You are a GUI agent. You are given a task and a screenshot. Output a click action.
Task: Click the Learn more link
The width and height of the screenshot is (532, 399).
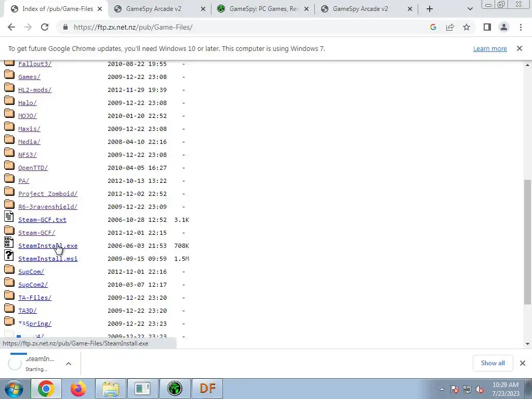490,48
